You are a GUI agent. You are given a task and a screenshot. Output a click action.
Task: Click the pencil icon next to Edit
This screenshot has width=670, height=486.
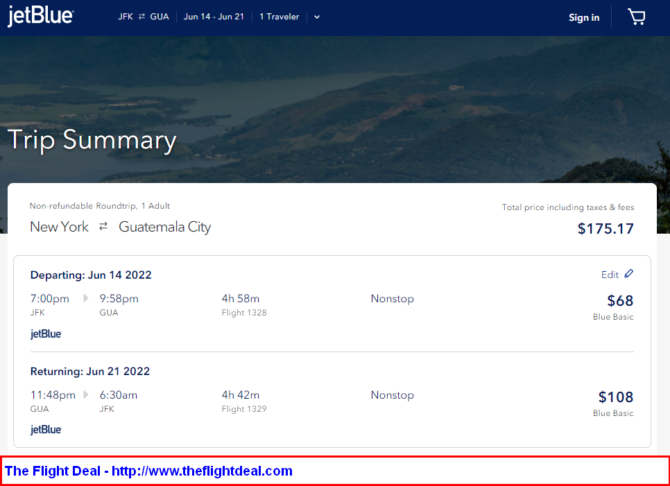[x=629, y=274]
